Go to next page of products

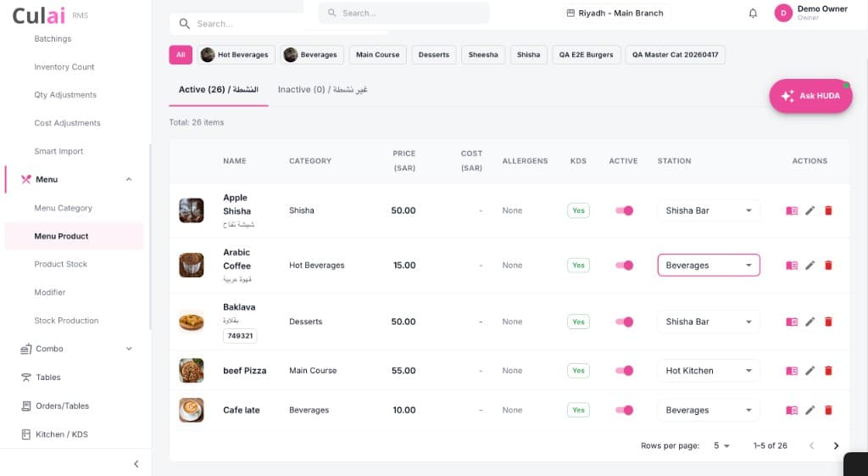click(836, 445)
